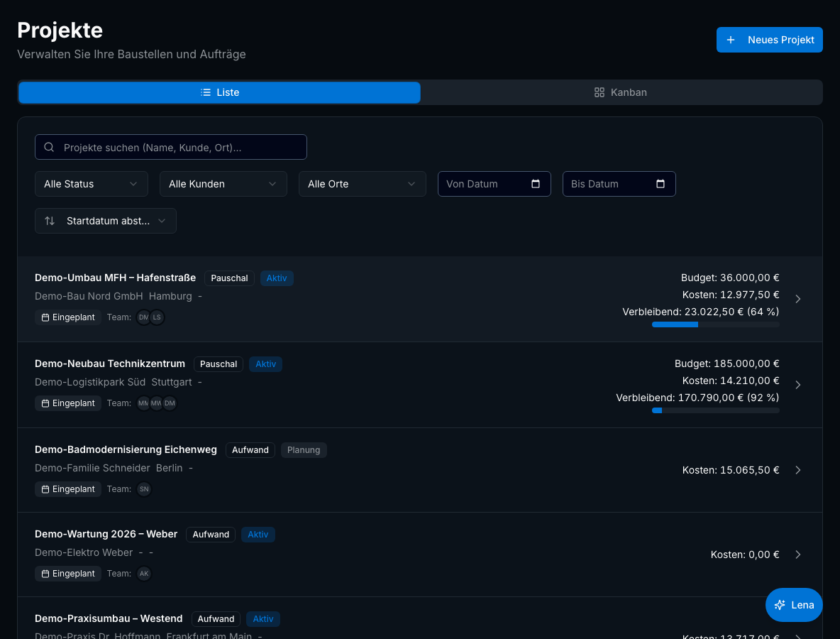Click Pauschal badge on Technikzentrum project
The image size is (840, 639).
[219, 364]
